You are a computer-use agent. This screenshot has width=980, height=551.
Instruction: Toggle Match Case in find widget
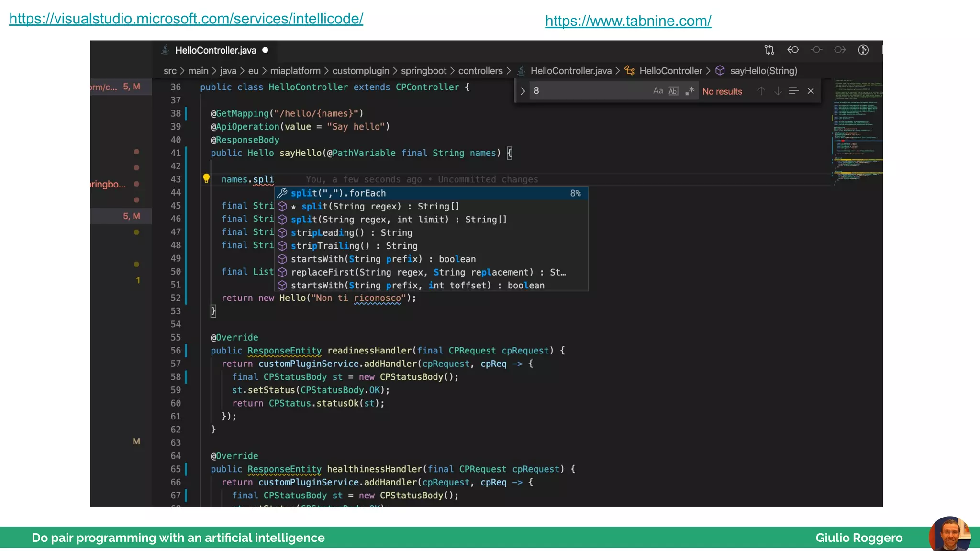point(658,91)
